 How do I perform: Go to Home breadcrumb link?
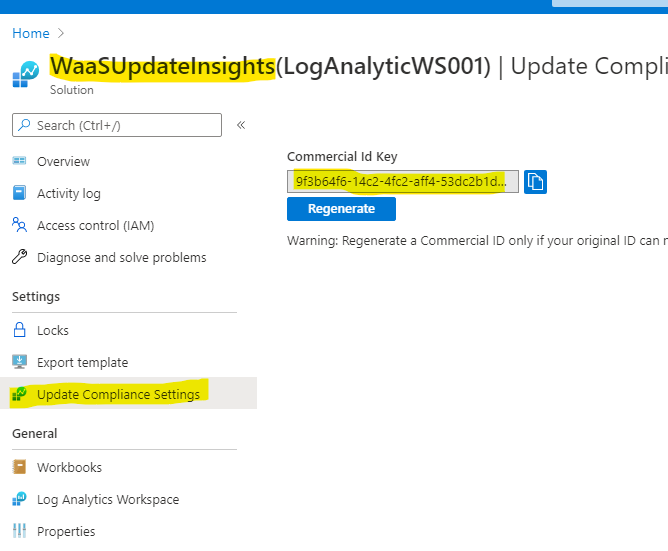pos(30,33)
